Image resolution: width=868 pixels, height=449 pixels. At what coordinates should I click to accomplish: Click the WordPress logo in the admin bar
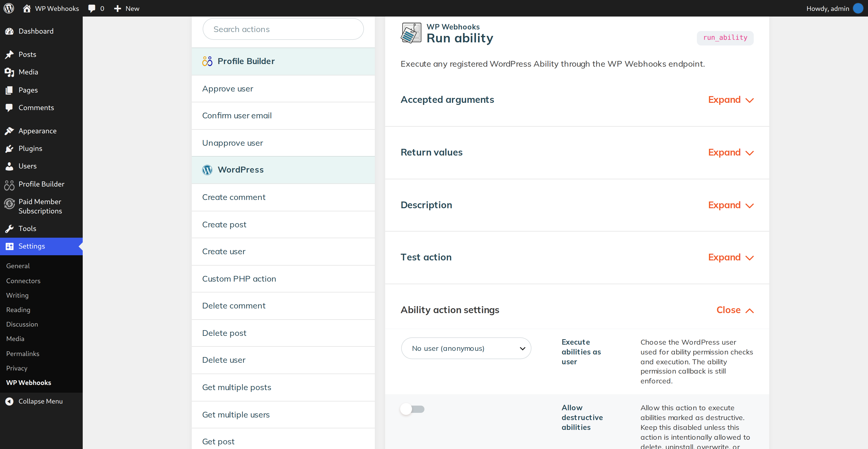click(9, 8)
